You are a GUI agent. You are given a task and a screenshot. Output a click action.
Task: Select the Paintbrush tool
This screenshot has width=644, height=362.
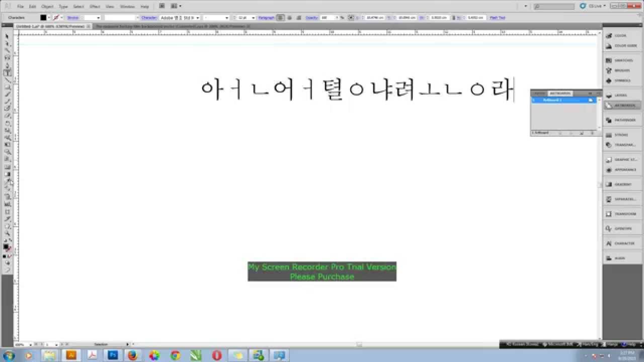point(7,94)
